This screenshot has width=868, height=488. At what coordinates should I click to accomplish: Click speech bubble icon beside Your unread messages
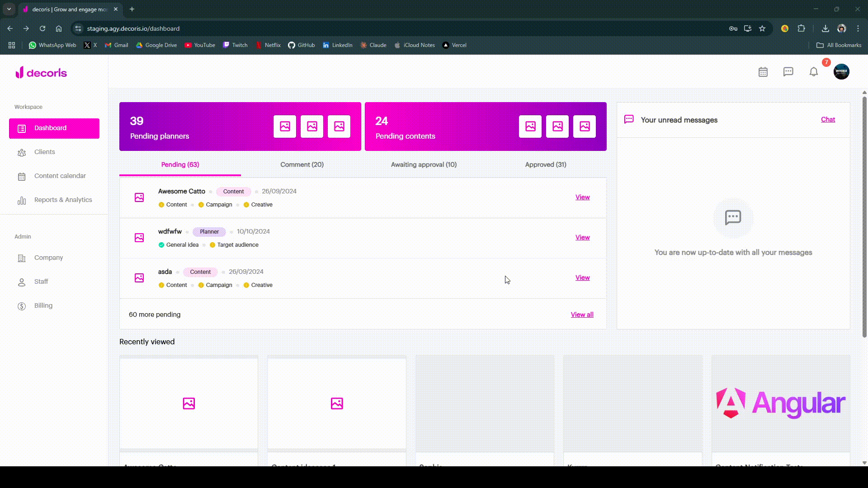pyautogui.click(x=629, y=119)
